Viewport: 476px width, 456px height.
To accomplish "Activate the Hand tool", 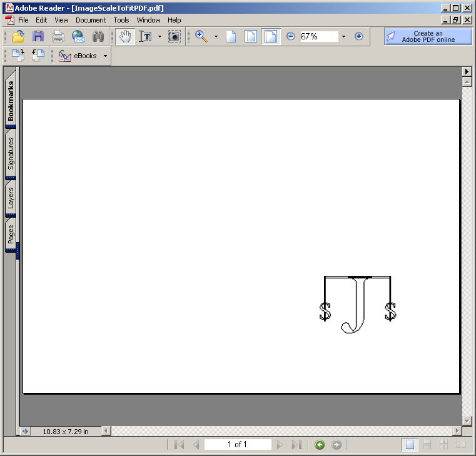I will click(125, 36).
